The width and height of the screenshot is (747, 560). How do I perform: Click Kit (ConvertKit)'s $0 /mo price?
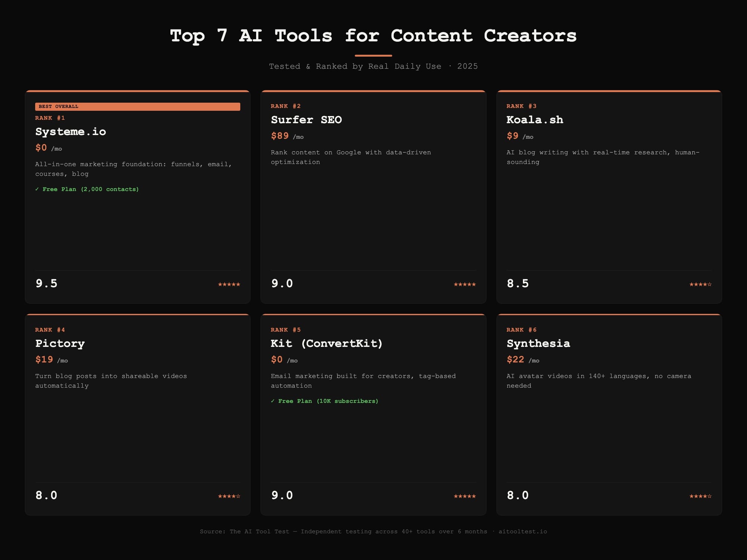coord(284,360)
